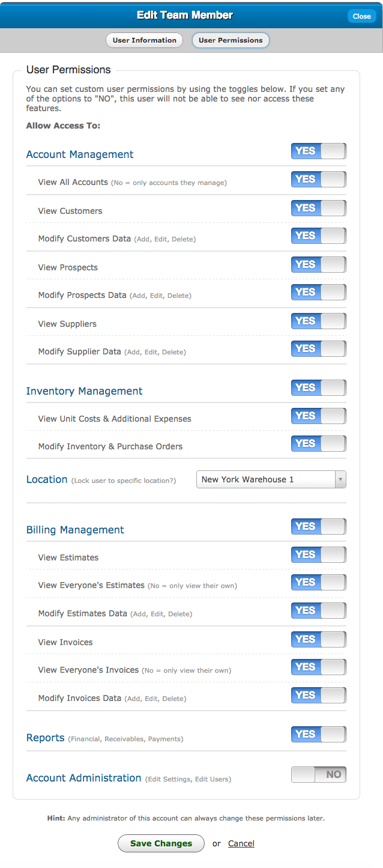
Task: Select the User Permissions tab
Action: 231,40
